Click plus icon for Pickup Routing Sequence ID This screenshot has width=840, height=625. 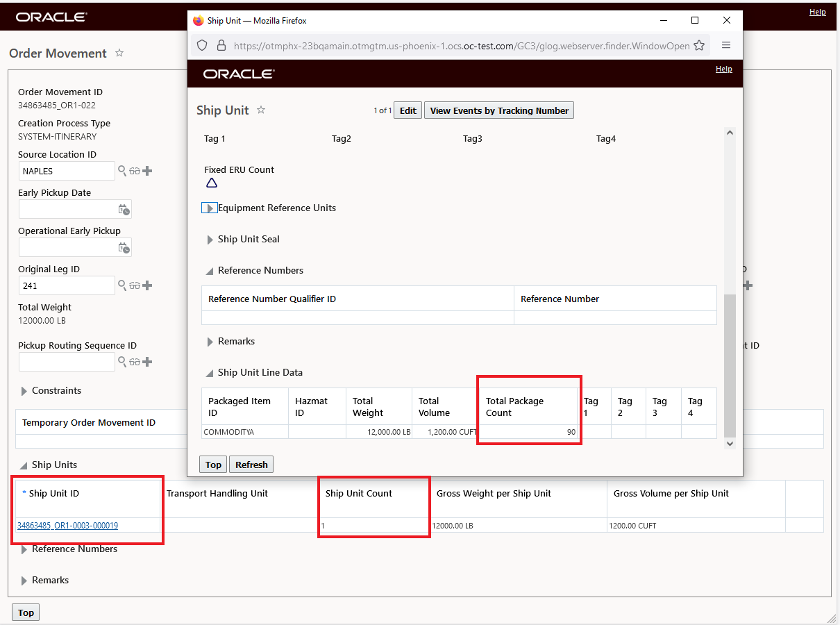click(x=147, y=362)
